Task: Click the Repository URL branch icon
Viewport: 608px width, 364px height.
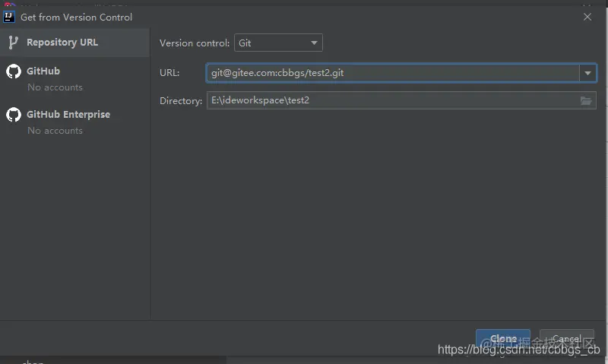Action: [x=13, y=43]
